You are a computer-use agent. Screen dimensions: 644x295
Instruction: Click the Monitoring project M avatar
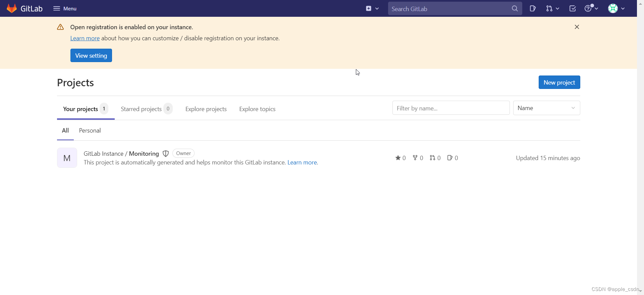coord(67,158)
